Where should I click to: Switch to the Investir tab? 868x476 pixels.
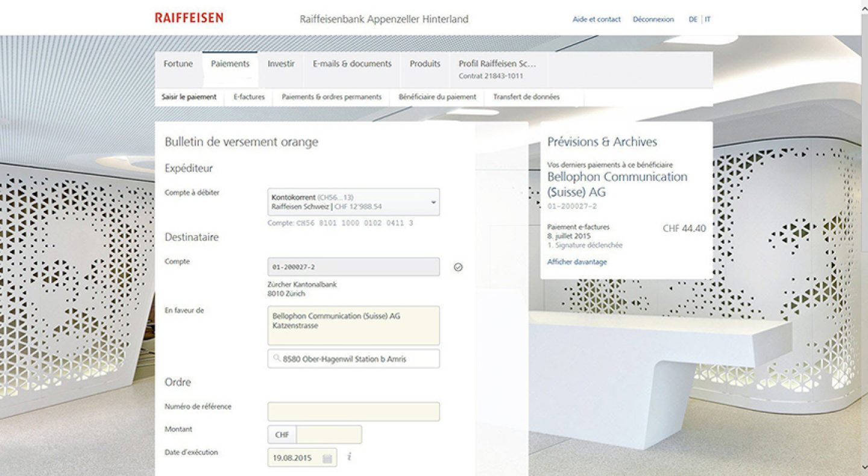tap(281, 64)
